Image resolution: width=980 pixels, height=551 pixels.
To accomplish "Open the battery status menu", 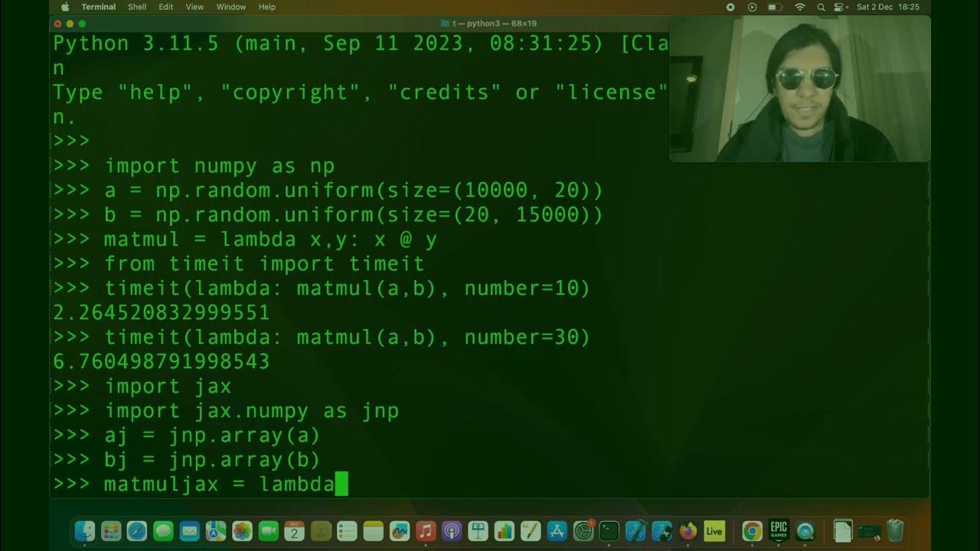I will 775,7.
